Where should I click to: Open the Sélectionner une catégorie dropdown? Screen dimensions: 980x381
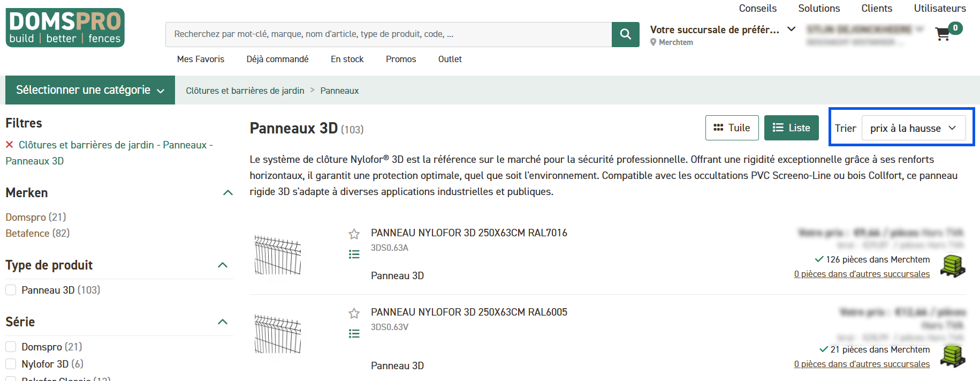[90, 90]
